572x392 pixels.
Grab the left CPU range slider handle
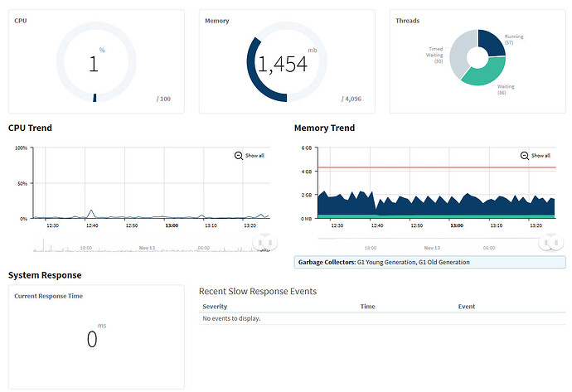pyautogui.click(x=260, y=243)
